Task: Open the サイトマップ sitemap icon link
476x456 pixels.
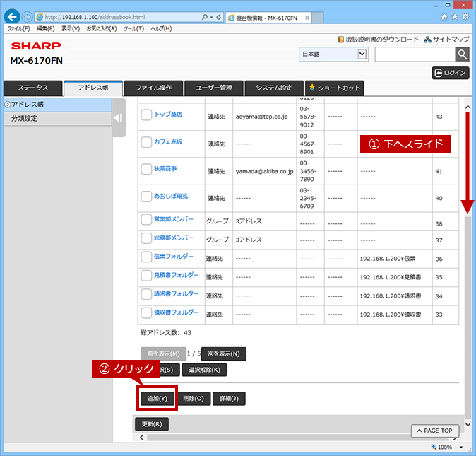Action: 446,40
